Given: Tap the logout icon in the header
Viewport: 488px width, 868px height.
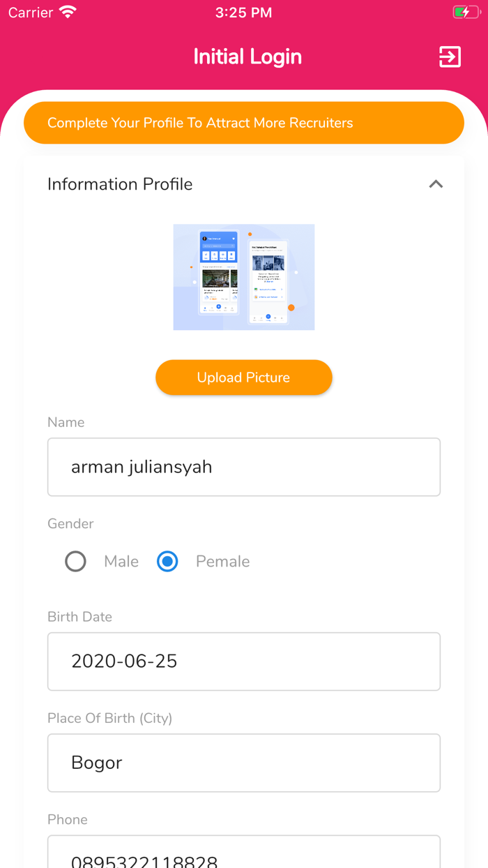Looking at the screenshot, I should pyautogui.click(x=450, y=57).
